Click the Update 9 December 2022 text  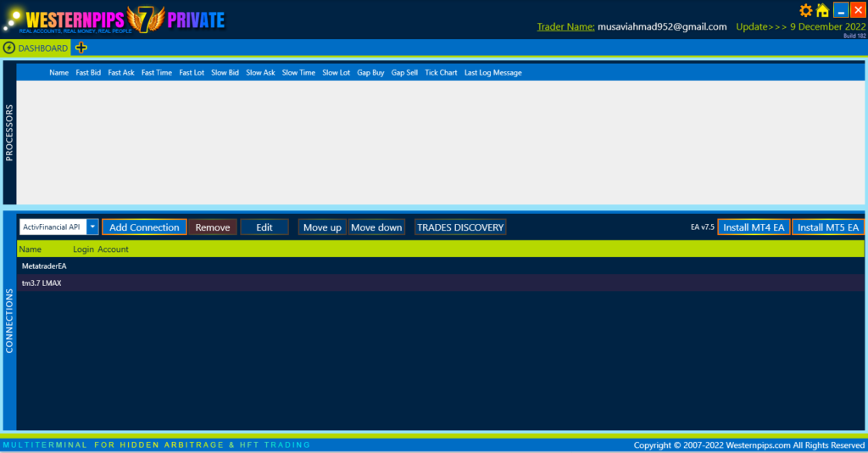[x=800, y=26]
